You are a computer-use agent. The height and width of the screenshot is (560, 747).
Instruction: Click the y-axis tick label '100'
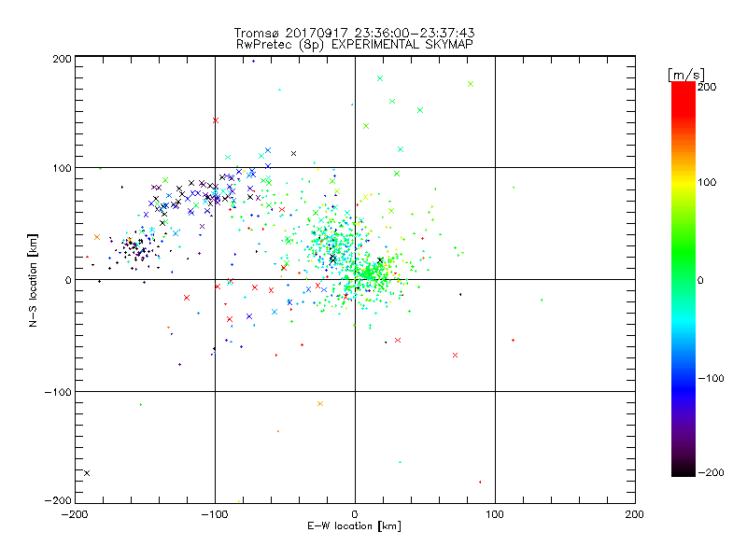click(x=62, y=168)
